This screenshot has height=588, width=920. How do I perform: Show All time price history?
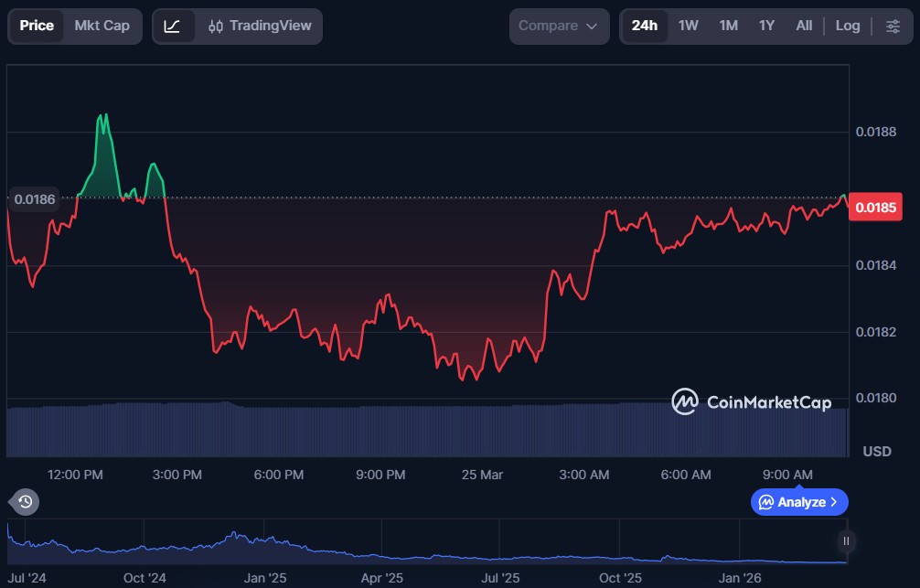click(x=804, y=26)
